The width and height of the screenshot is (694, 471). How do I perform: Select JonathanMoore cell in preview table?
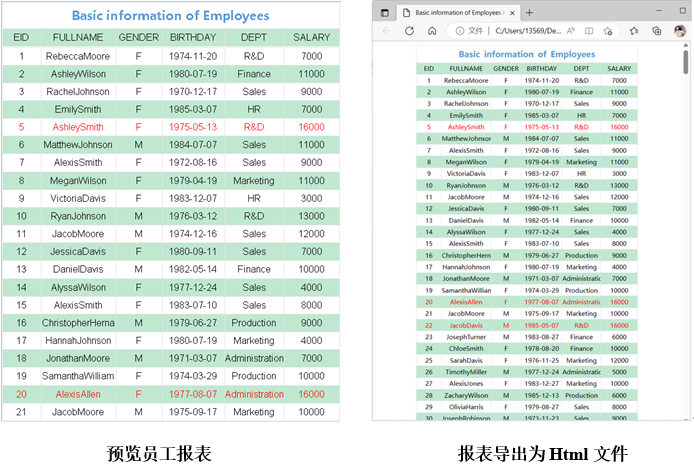click(78, 358)
